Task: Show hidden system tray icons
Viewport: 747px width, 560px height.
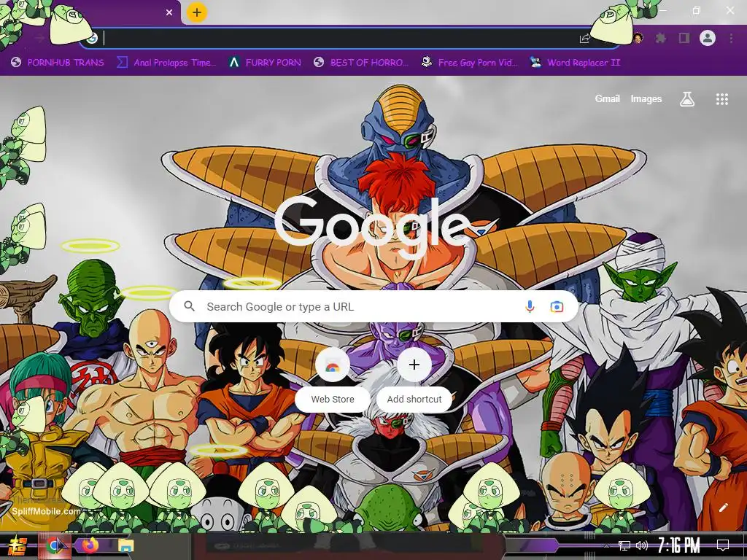Action: (606, 545)
